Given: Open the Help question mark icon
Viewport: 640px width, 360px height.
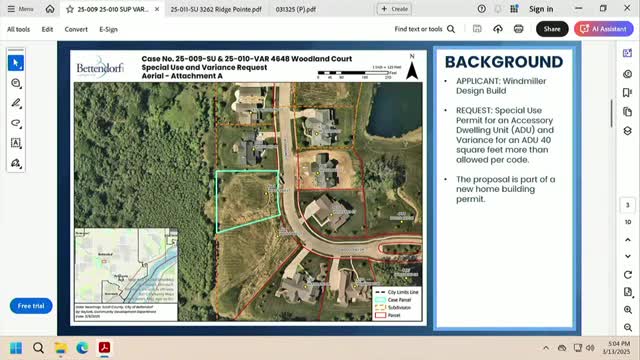Looking at the screenshot, I should (482, 9).
